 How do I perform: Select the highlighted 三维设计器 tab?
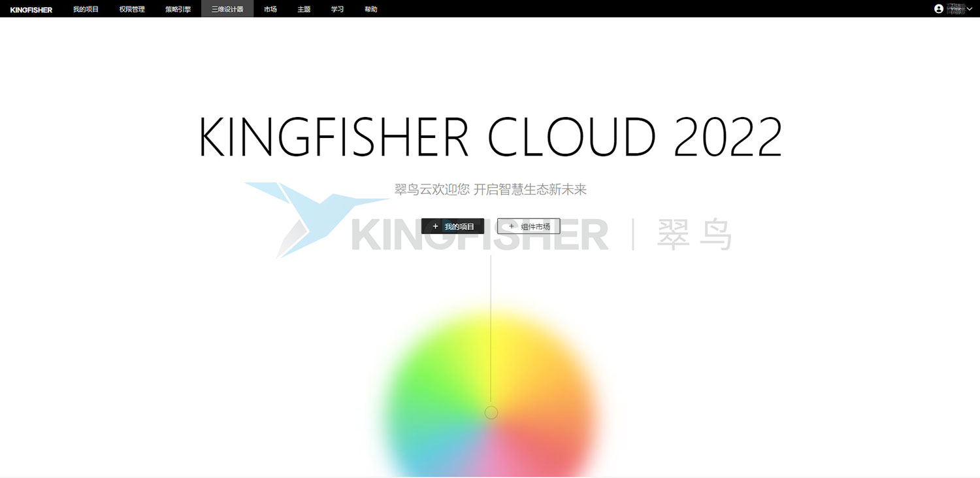pyautogui.click(x=227, y=9)
